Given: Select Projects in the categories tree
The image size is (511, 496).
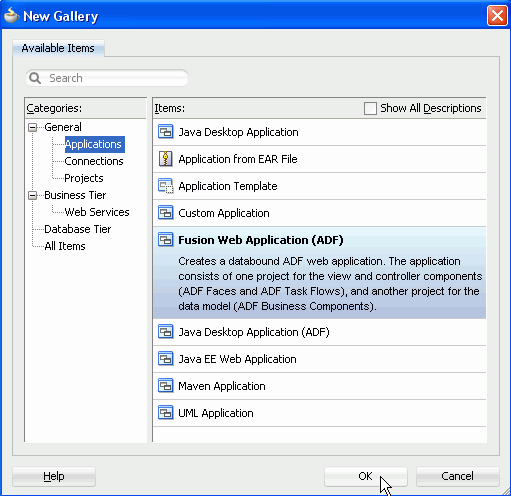Looking at the screenshot, I should coord(84,178).
